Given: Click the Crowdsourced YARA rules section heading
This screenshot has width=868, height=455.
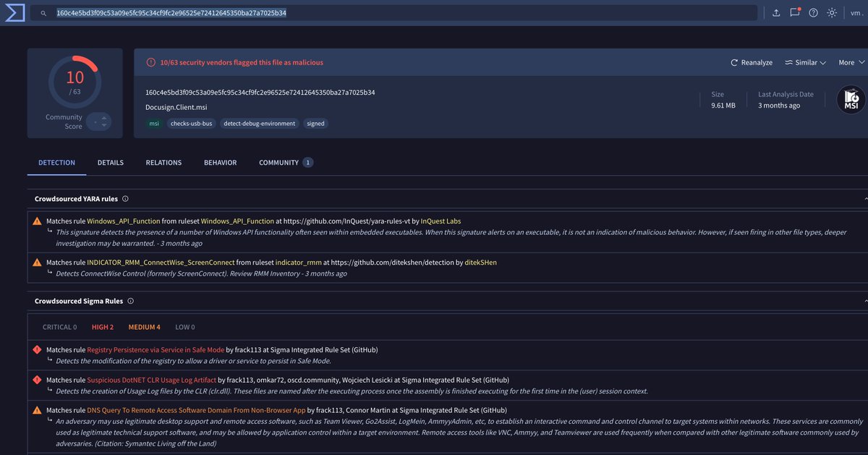Looking at the screenshot, I should 76,199.
